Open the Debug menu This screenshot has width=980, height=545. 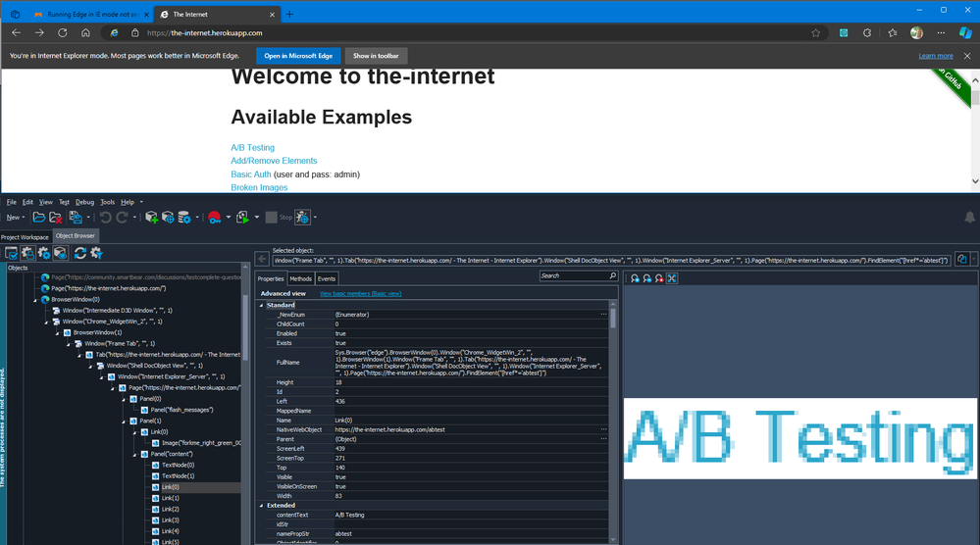(84, 202)
